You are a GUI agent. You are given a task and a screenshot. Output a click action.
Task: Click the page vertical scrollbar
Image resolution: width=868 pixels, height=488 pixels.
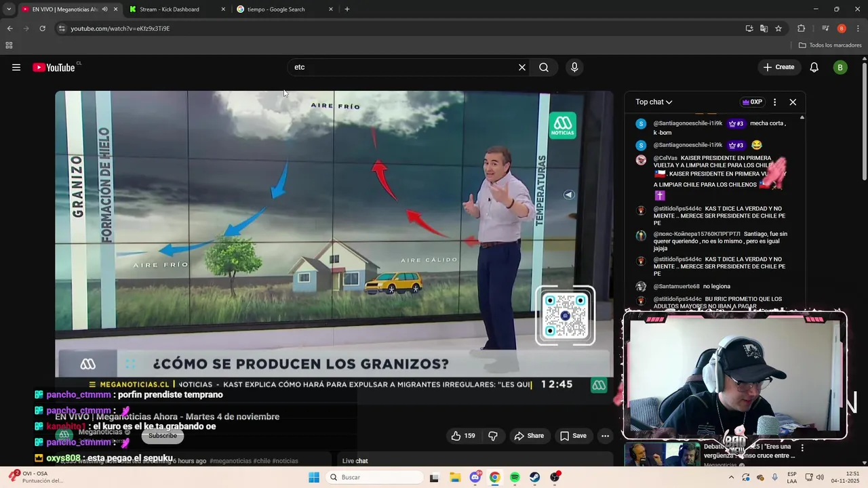865,122
